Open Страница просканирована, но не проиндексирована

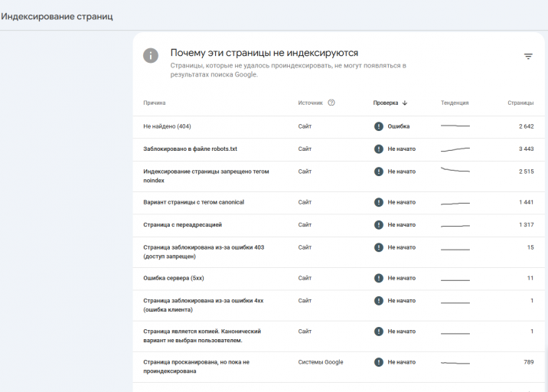tap(196, 367)
